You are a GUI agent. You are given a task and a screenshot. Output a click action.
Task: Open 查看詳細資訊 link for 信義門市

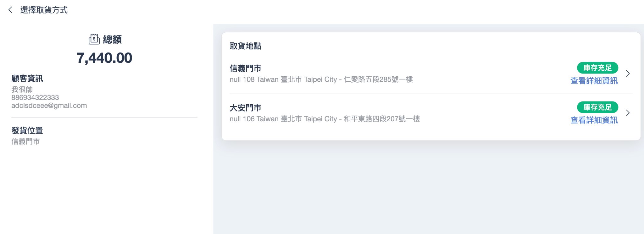(594, 81)
